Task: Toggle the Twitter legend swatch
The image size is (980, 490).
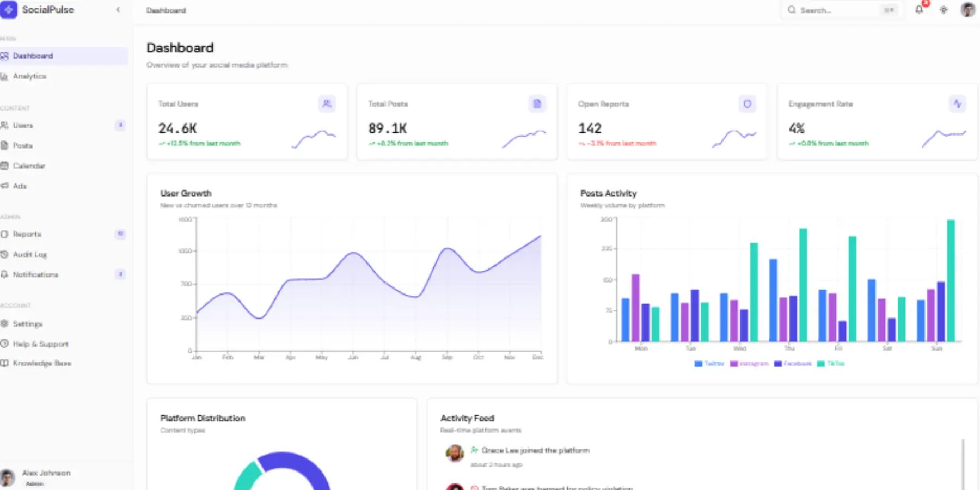Action: [698, 364]
